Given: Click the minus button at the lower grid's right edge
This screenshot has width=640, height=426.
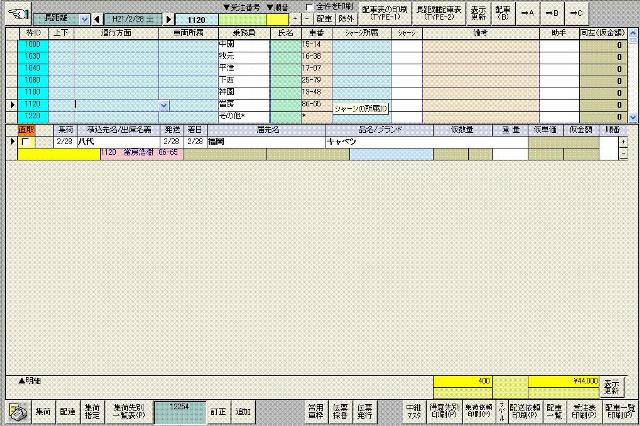Looking at the screenshot, I should coord(623,154).
